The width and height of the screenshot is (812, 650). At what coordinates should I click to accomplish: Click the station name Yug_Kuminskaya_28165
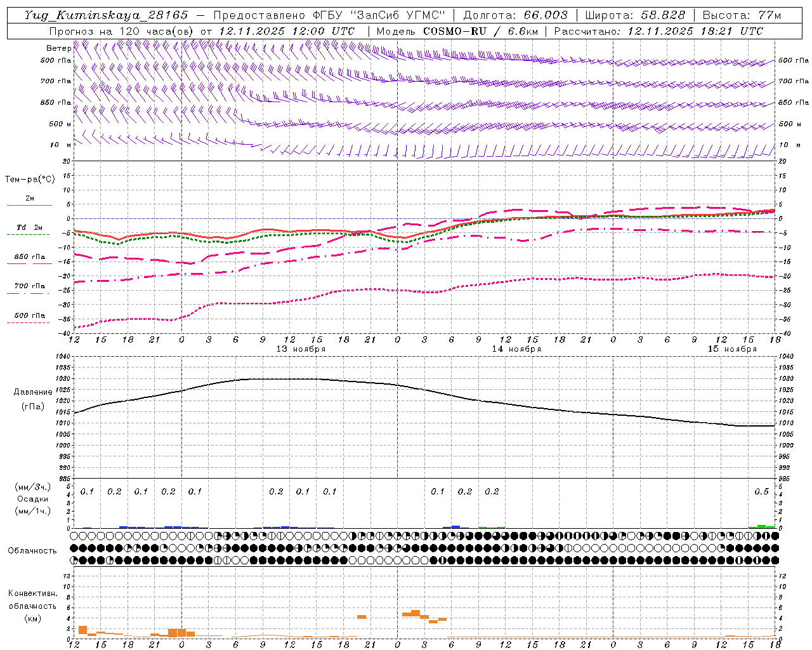coord(106,15)
